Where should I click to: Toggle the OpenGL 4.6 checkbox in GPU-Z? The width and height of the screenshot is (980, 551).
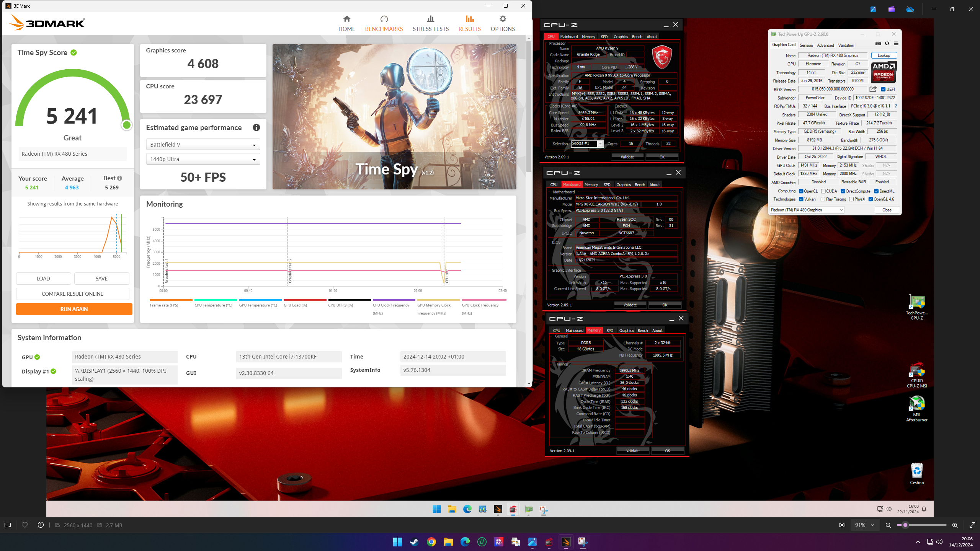[871, 199]
